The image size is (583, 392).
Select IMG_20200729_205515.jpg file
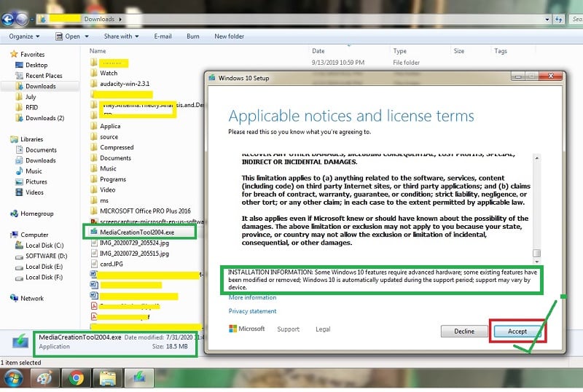pyautogui.click(x=134, y=254)
